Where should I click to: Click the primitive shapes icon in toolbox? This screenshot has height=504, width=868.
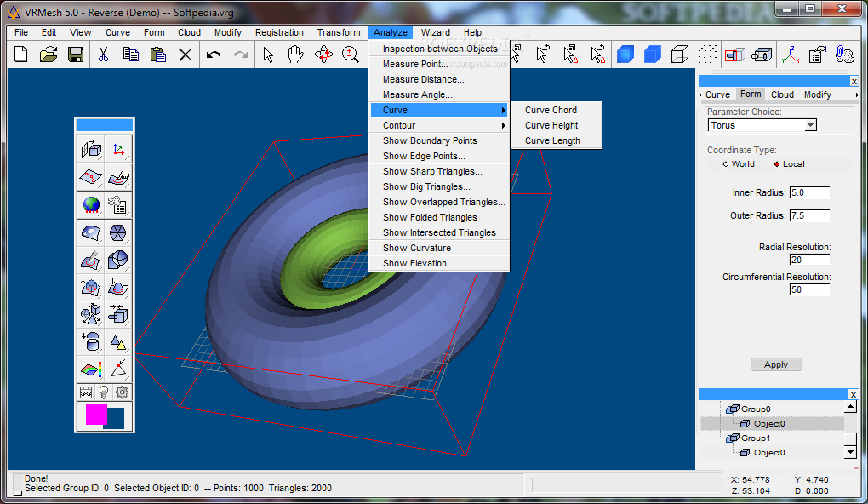(91, 315)
